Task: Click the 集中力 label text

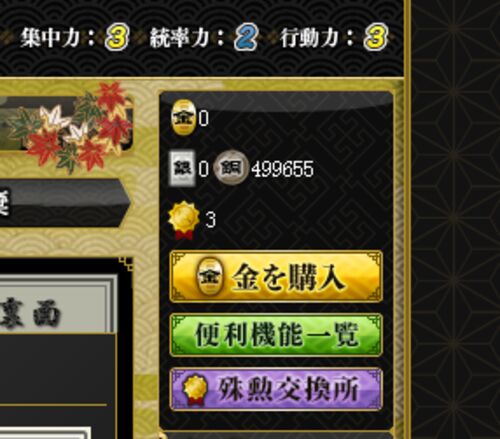Action: [x=51, y=38]
